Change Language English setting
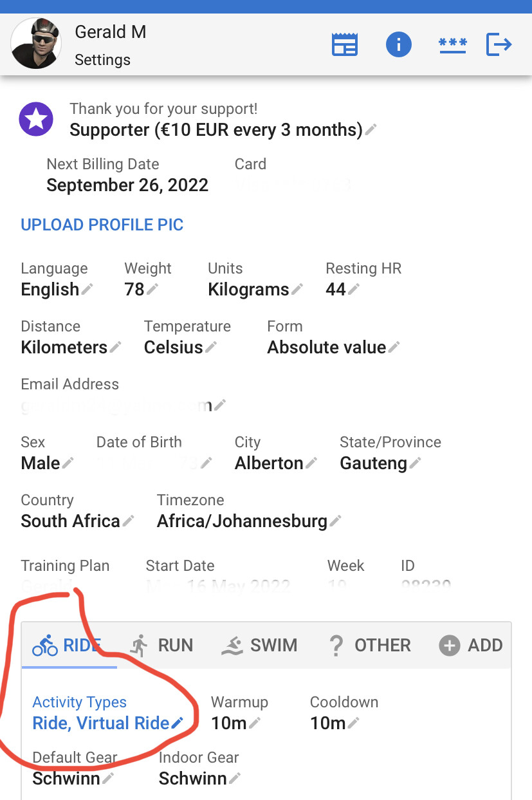This screenshot has height=800, width=532. pyautogui.click(x=57, y=290)
